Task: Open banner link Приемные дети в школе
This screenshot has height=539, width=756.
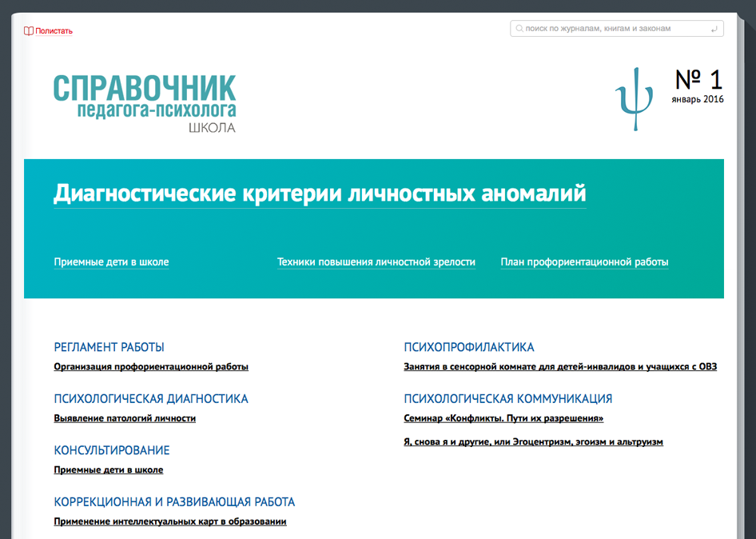Action: click(x=111, y=262)
